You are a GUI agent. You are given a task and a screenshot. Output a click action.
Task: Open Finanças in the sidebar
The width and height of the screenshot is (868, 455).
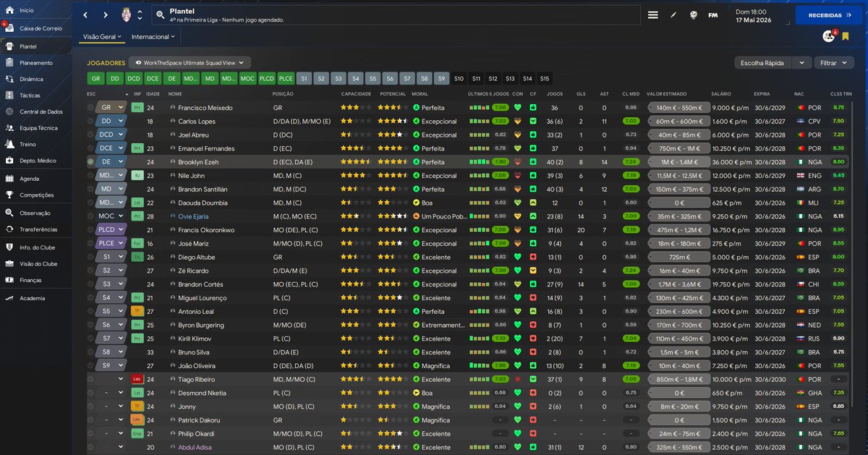32,280
